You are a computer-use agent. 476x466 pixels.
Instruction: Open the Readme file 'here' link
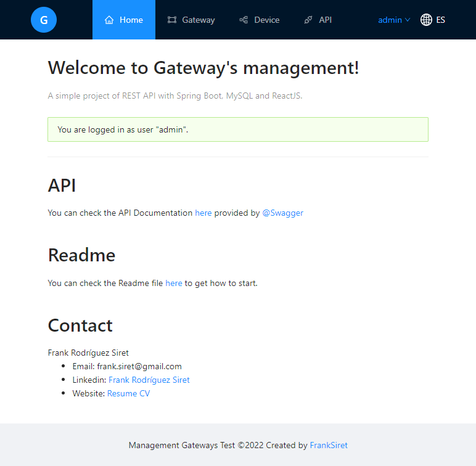click(174, 283)
